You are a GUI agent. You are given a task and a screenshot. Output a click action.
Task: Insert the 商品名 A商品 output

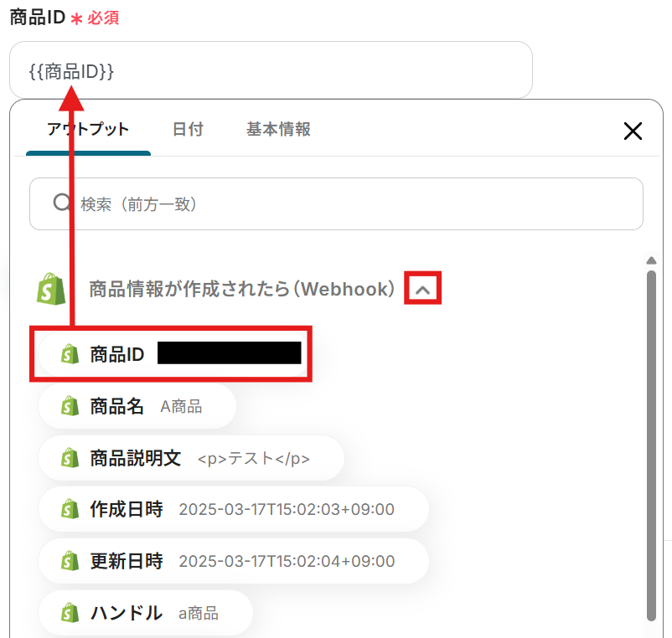click(x=137, y=406)
